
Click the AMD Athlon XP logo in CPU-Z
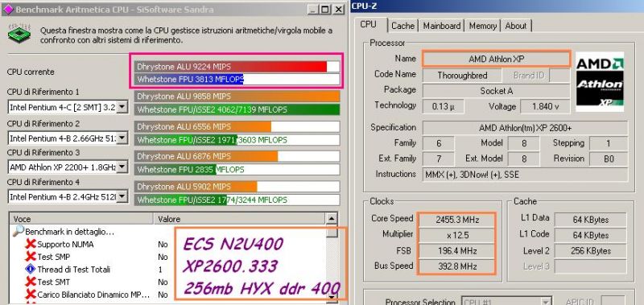click(x=600, y=81)
